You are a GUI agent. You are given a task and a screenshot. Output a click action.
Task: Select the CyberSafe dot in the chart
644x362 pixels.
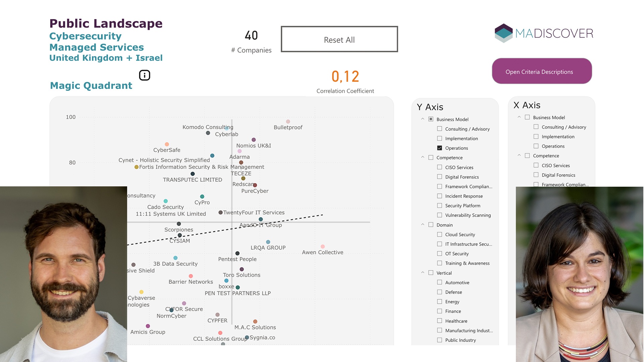tap(167, 144)
